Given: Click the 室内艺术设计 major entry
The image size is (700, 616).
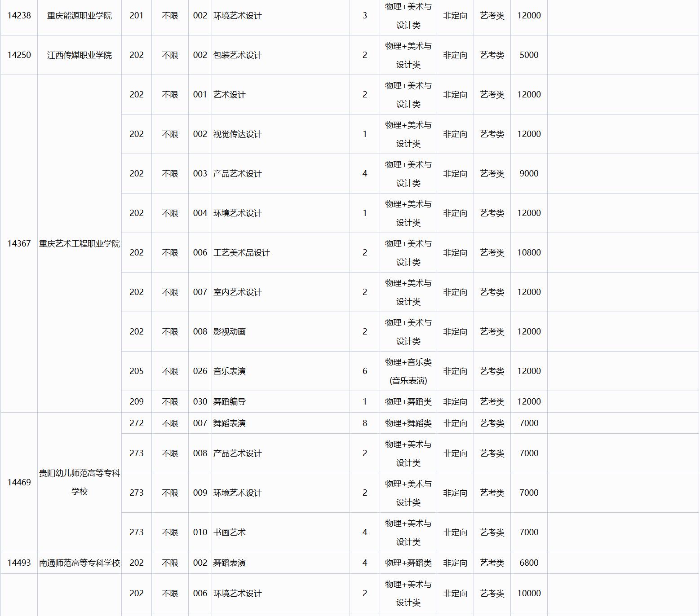Looking at the screenshot, I should click(237, 292).
